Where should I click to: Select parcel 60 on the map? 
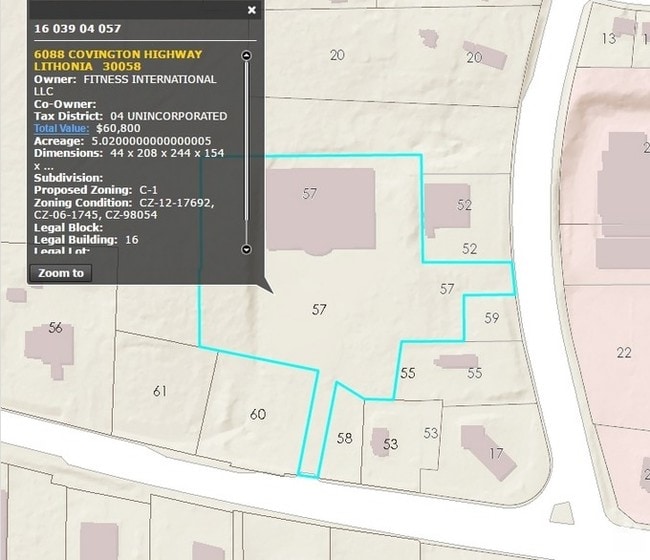tap(258, 414)
